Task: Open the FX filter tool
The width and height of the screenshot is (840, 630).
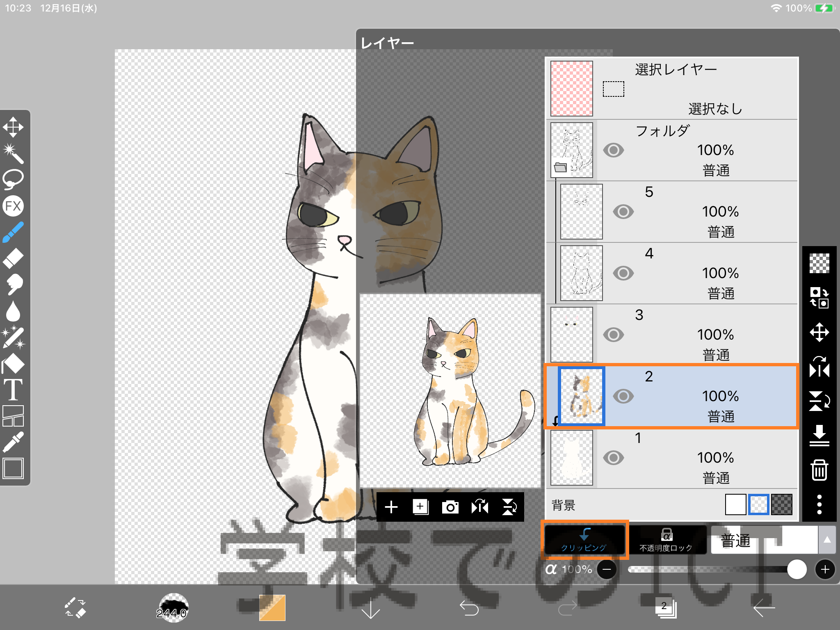Action: click(13, 206)
